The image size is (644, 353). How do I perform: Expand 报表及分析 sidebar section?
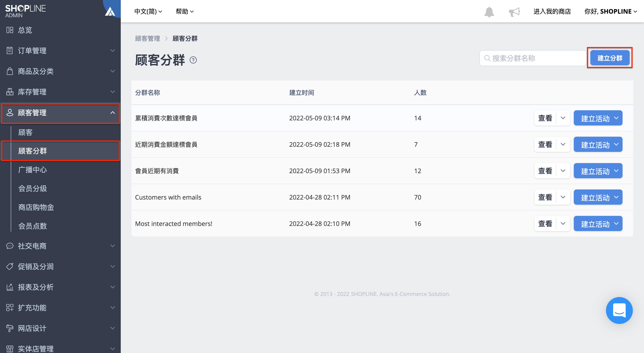coord(113,287)
